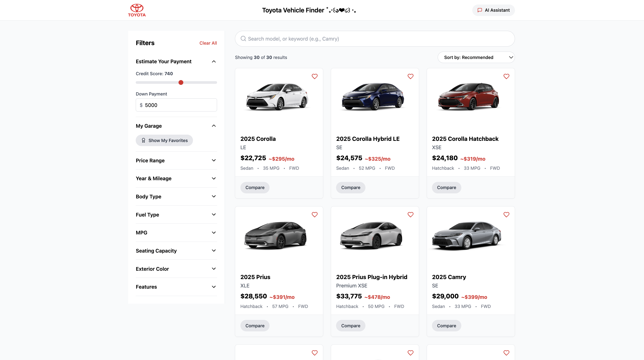The height and width of the screenshot is (360, 644).
Task: Favorite the 2025 Corolla LE with heart icon
Action: 315,76
